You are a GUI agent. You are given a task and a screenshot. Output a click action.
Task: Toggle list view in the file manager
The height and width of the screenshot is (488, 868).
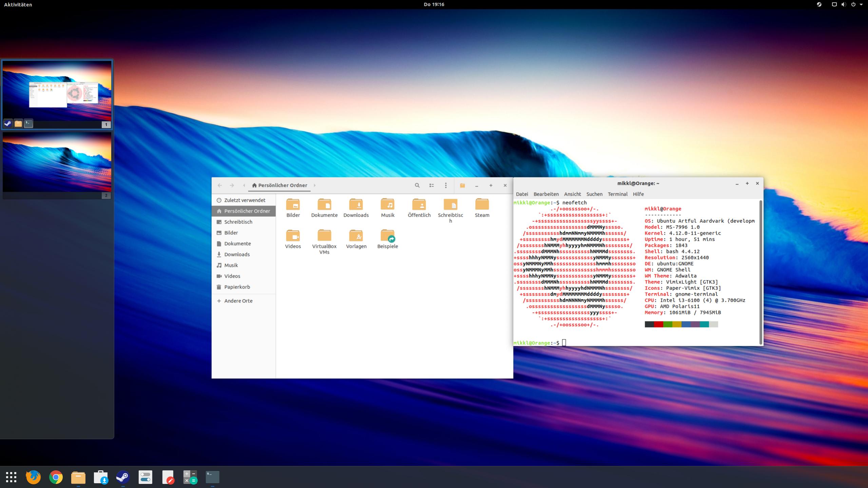431,186
